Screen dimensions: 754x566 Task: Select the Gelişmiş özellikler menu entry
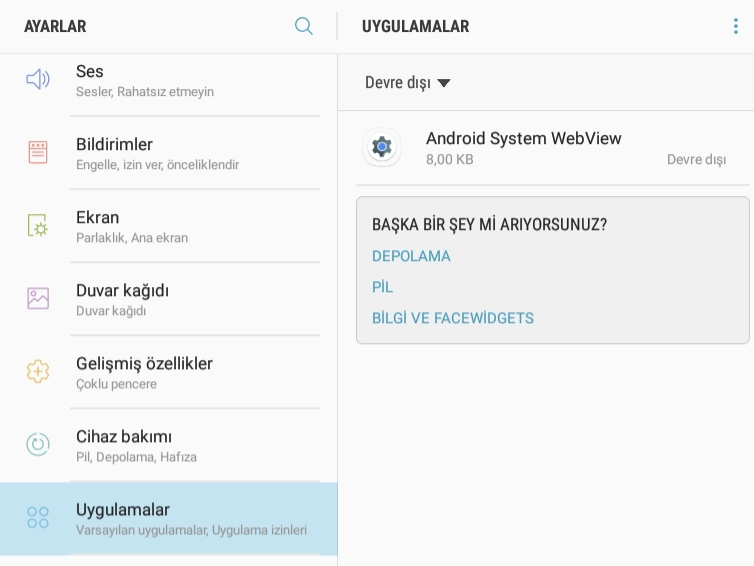click(169, 372)
